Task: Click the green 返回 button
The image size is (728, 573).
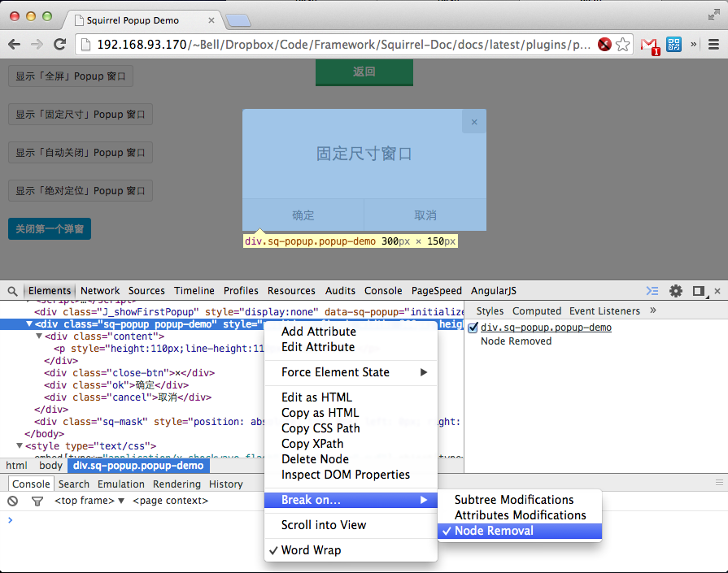Action: [x=364, y=72]
